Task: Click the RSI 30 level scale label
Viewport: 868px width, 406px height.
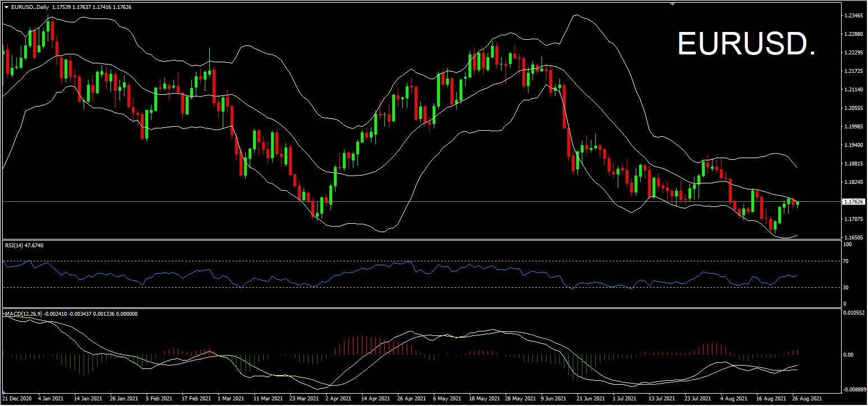Action: [x=845, y=288]
